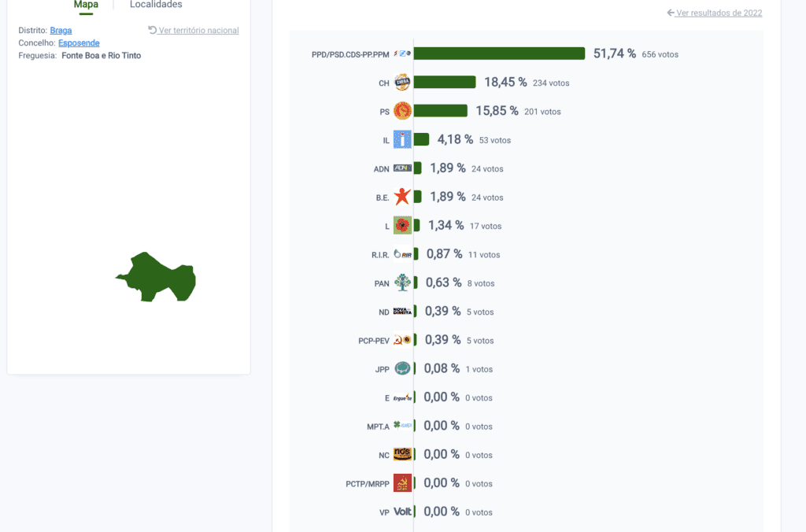806x532 pixels.
Task: Click the PAN tree logo
Action: [x=402, y=283]
